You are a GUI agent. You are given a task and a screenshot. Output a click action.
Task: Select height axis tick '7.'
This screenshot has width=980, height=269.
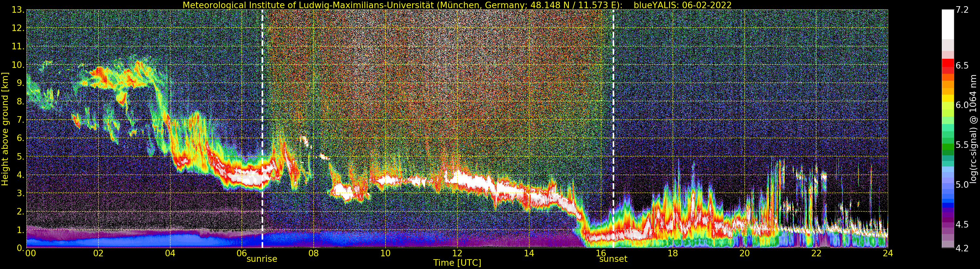(x=21, y=120)
